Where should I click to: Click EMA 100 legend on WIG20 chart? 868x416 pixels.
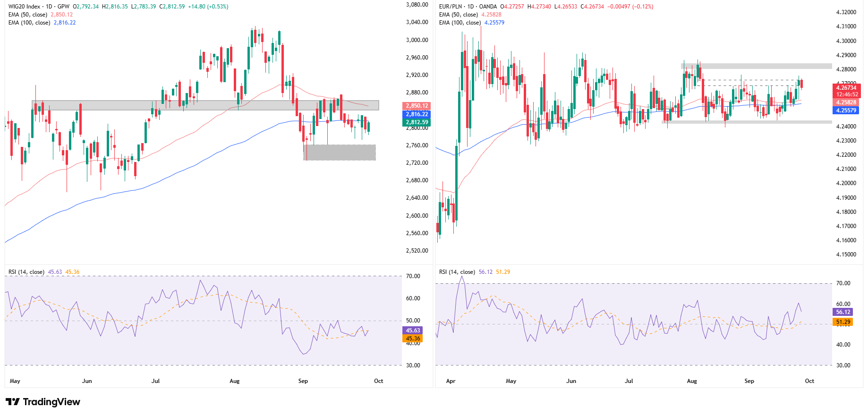(x=30, y=23)
